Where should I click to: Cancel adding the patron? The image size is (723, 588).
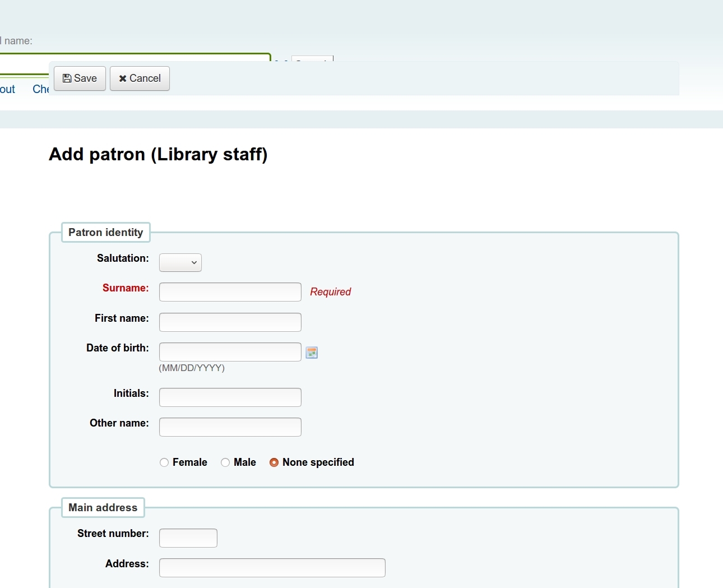click(140, 78)
